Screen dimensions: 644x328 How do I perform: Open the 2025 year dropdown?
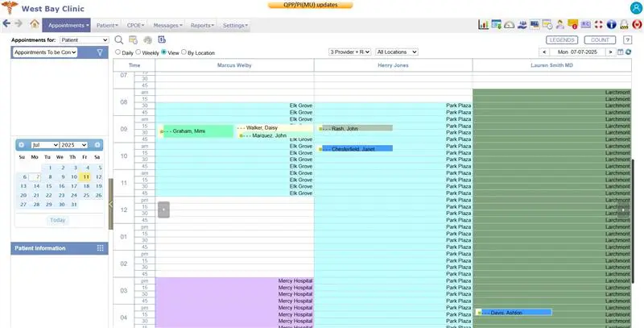pos(73,145)
